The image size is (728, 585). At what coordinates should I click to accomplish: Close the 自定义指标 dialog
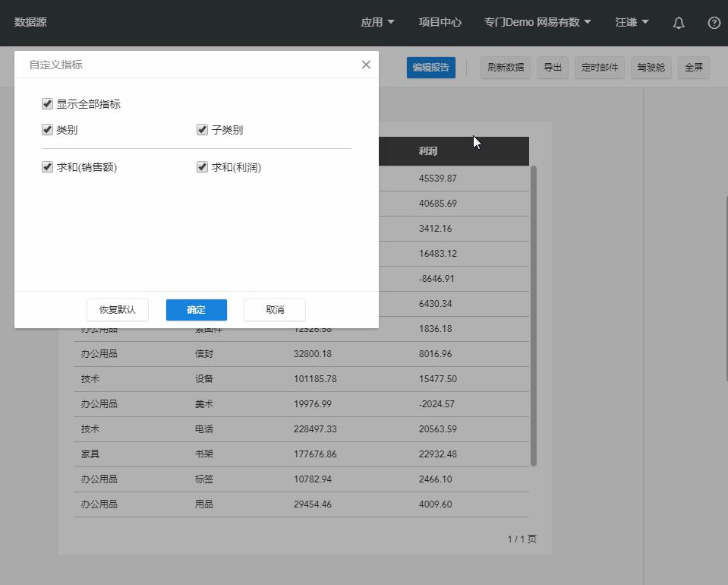click(x=366, y=65)
